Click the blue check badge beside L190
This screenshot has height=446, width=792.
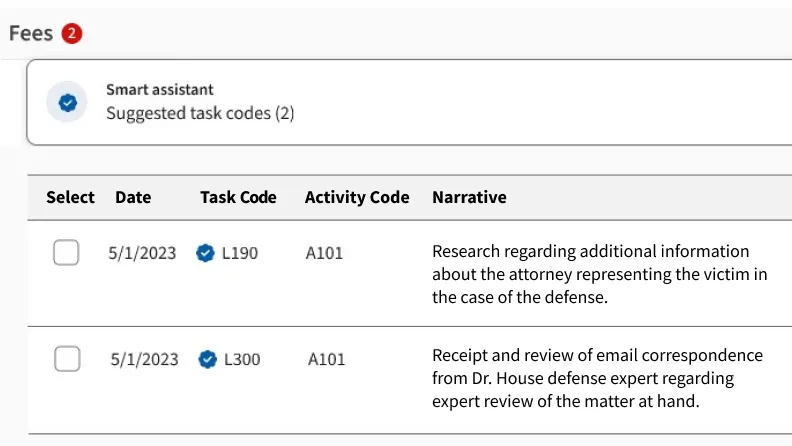[205, 254]
